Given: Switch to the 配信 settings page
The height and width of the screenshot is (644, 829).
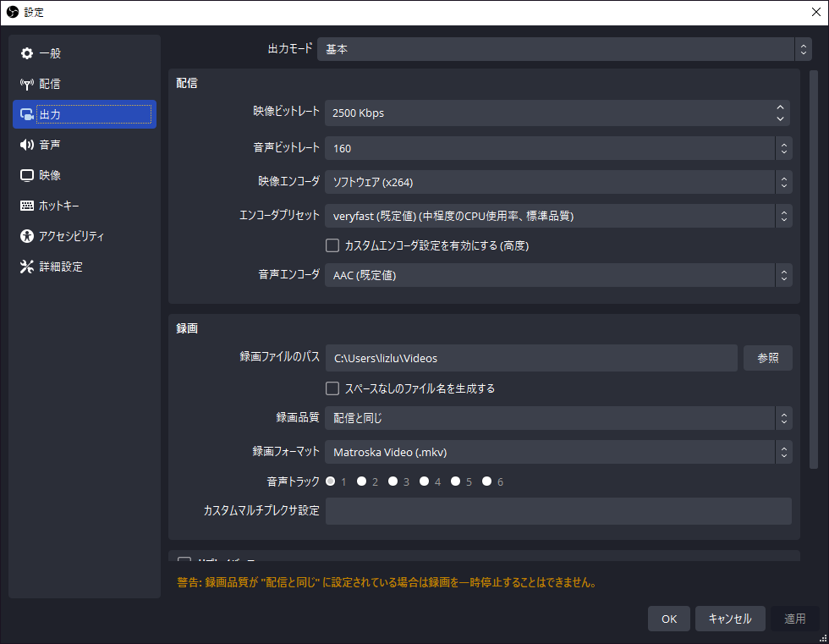Looking at the screenshot, I should (x=85, y=84).
